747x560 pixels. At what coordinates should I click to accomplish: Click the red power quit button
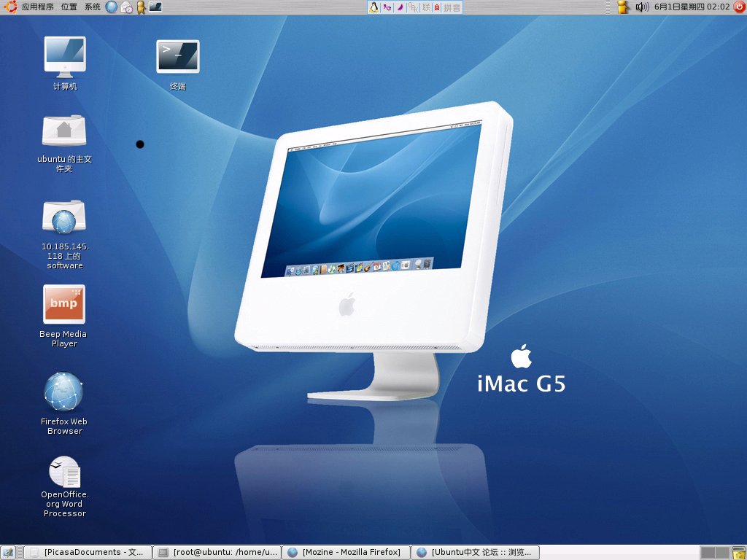tap(739, 7)
